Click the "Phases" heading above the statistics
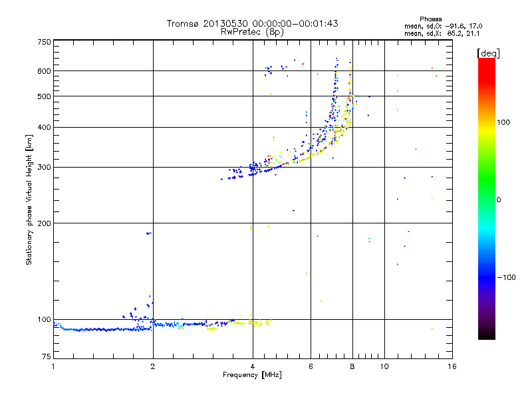Image resolution: width=532 pixels, height=399 pixels. [x=430, y=19]
